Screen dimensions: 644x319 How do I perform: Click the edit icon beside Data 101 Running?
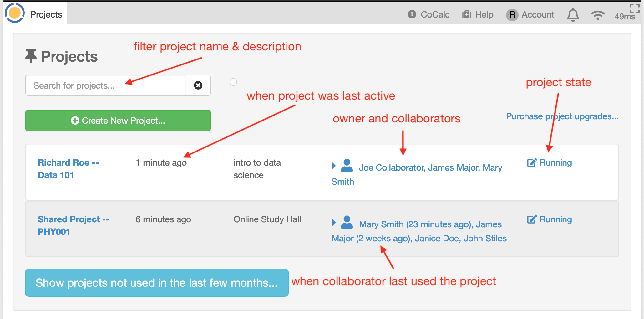532,163
